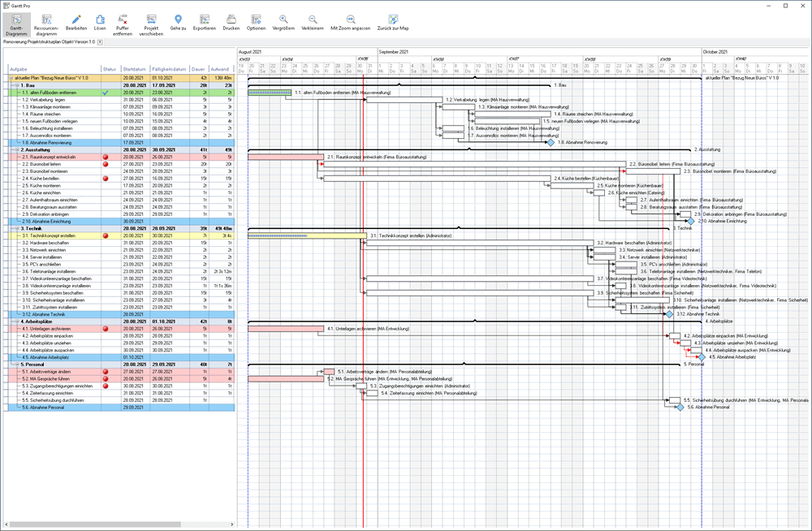Screen dimensions: 812x531
Task: Click the Dauer column header
Action: coord(199,69)
